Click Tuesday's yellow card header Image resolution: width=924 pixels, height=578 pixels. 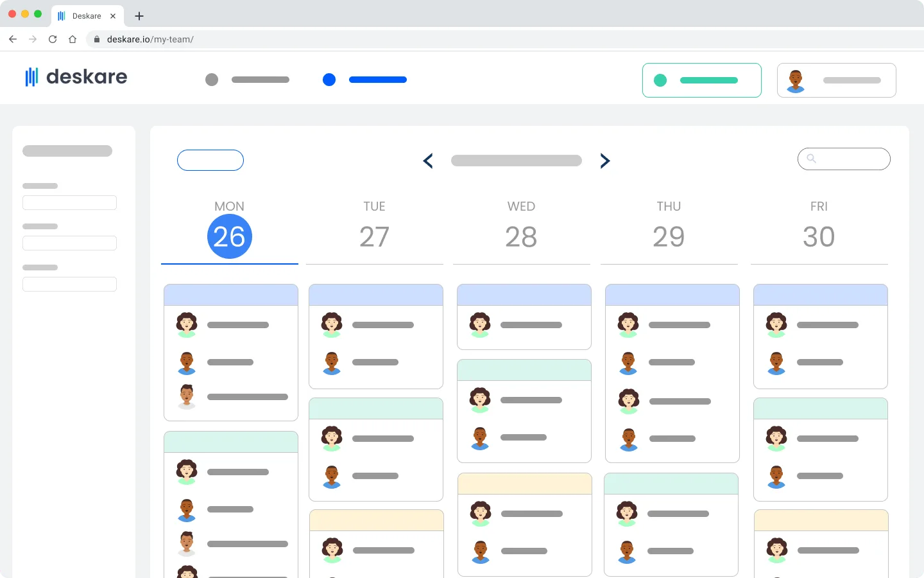point(377,520)
